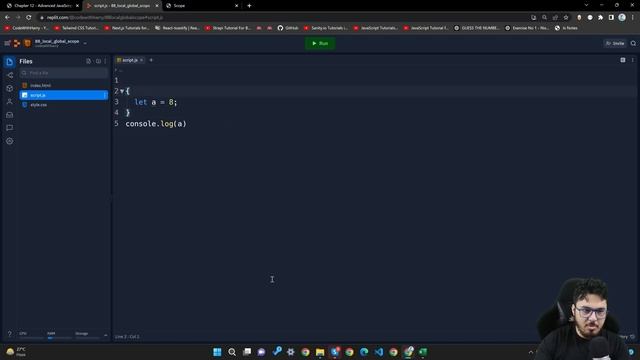Create a new folder in Files panel
Screen dimensions: 640x360
[x=98, y=61]
